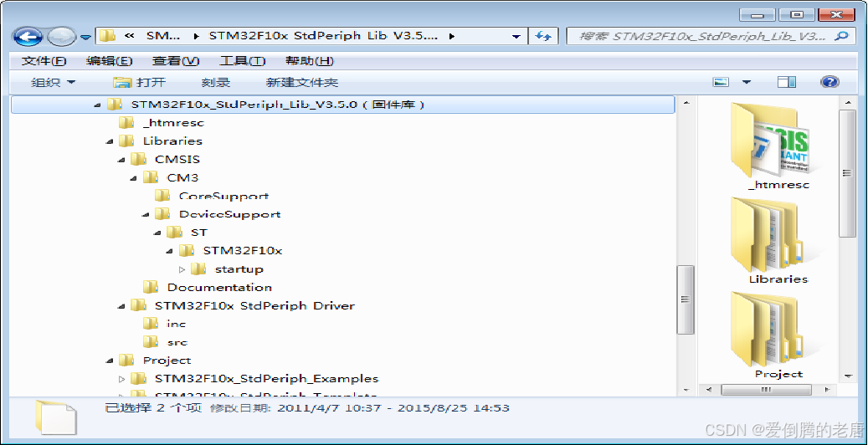
Task: Click the STM32F10x_StdPeriph_Examples folder icon
Action: (x=138, y=379)
